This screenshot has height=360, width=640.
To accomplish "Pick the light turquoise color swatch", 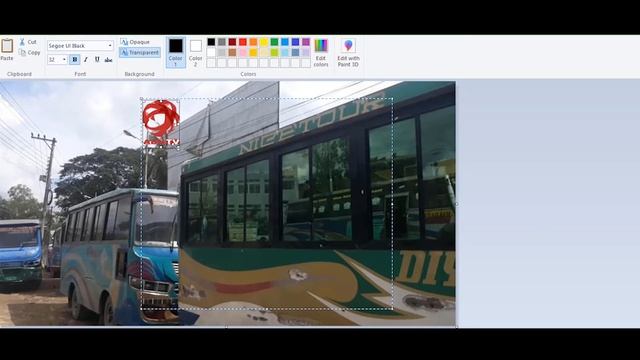I will pos(285,52).
